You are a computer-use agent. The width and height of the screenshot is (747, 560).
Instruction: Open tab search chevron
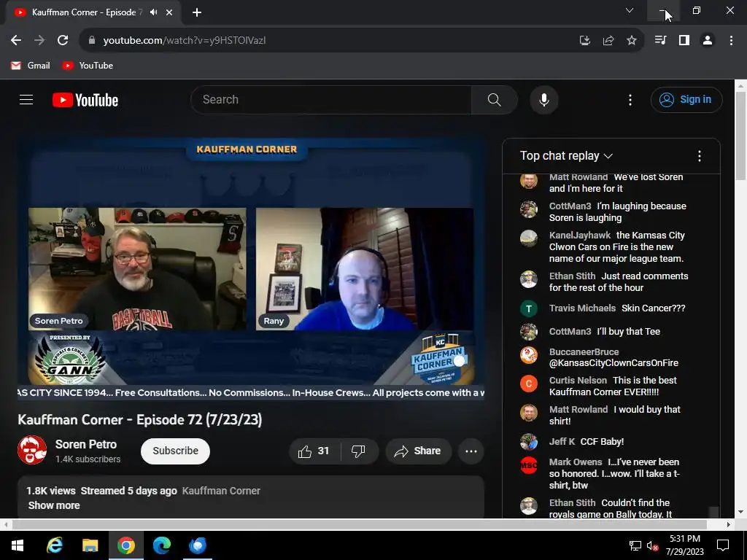click(x=630, y=10)
